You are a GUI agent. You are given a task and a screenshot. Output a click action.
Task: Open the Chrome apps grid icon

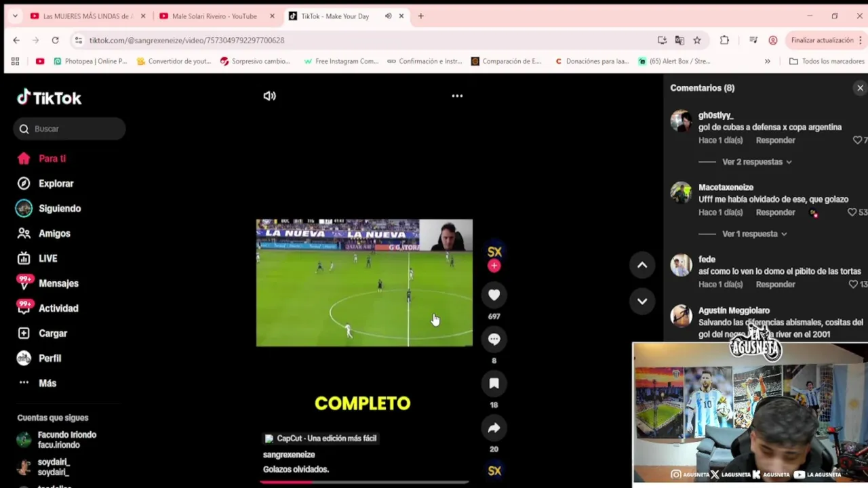pyautogui.click(x=15, y=61)
